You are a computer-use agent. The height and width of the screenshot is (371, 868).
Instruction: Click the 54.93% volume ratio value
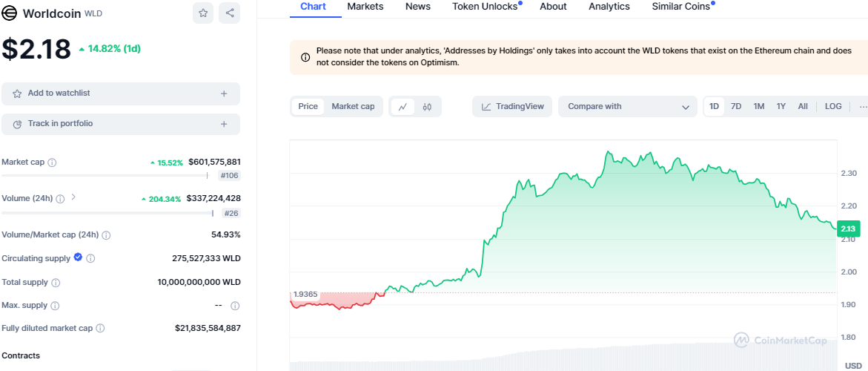(x=226, y=234)
